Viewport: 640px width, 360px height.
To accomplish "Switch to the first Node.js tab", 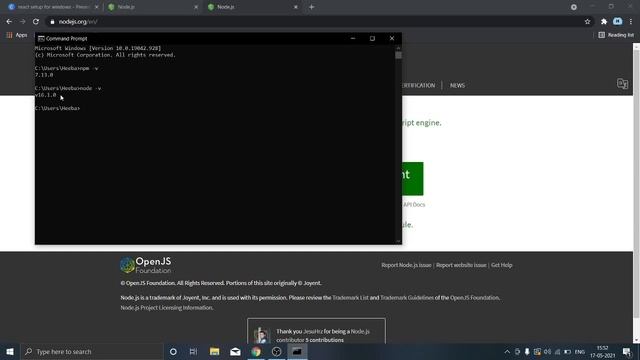I will click(152, 7).
